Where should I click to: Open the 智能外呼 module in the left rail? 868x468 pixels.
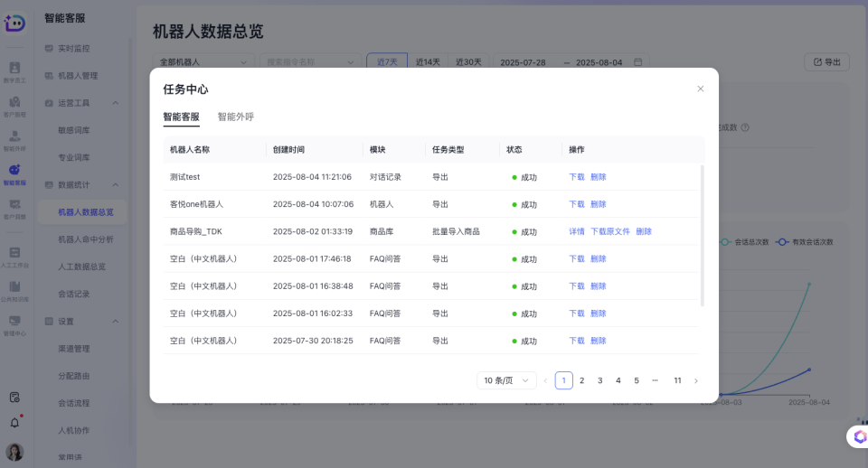click(14, 141)
